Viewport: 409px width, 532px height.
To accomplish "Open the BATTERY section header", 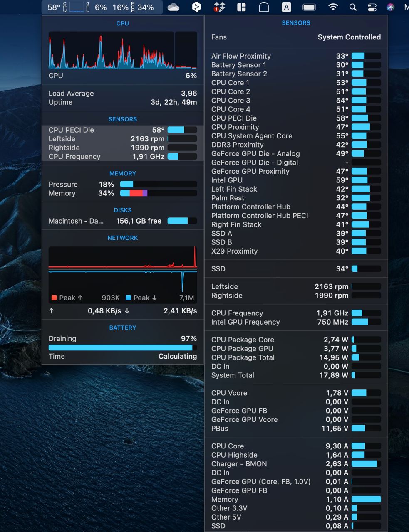I will coord(122,328).
